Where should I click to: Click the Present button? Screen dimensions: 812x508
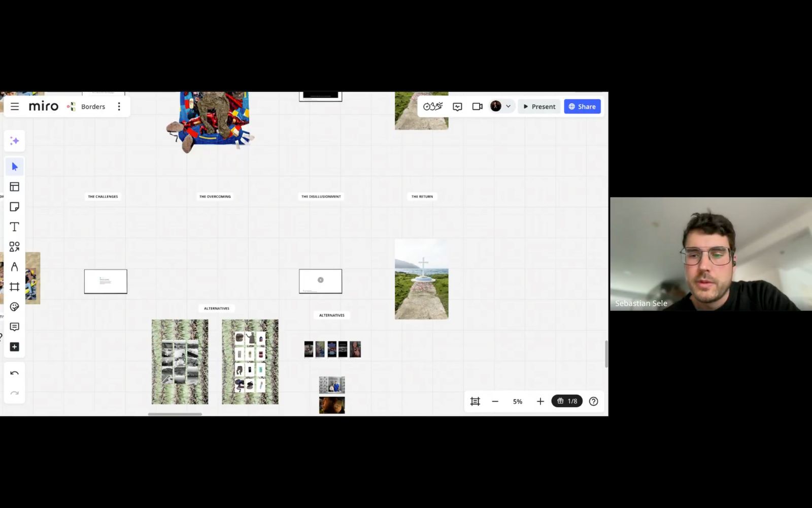539,107
